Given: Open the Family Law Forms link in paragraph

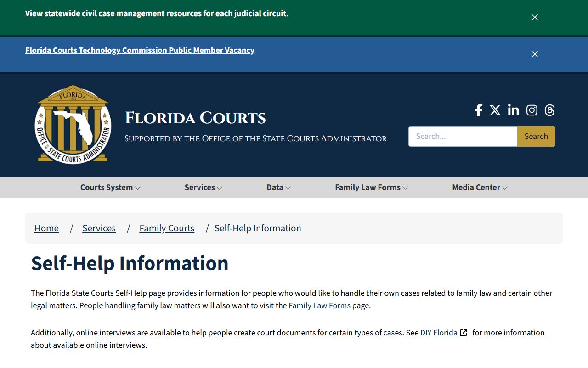Looking at the screenshot, I should (x=319, y=305).
